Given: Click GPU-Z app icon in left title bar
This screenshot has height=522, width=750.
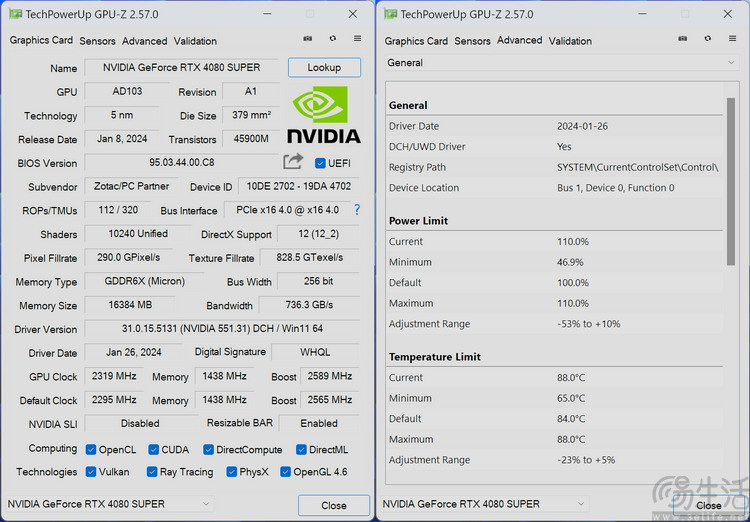Looking at the screenshot, I should pos(15,14).
